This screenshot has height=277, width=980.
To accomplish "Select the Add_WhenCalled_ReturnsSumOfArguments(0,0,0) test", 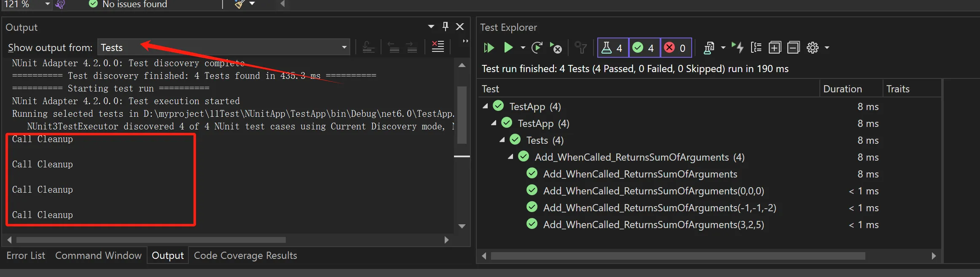I will pyautogui.click(x=653, y=191).
